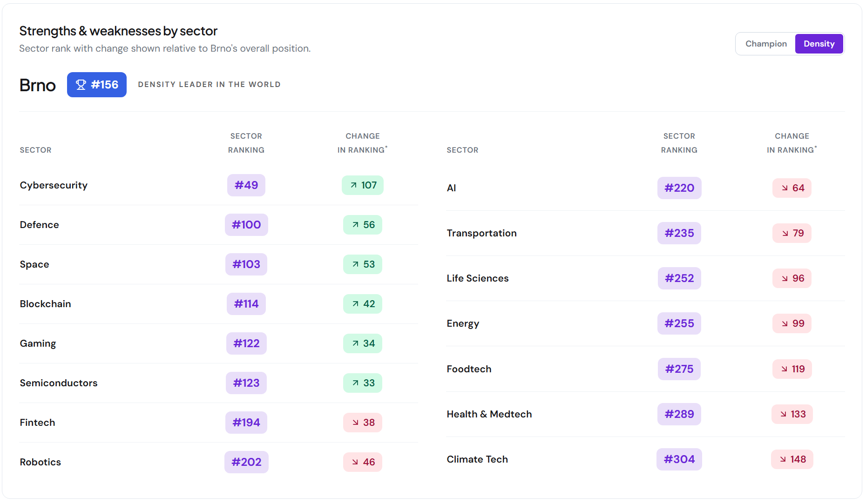Select the Defence sector name

point(40,225)
